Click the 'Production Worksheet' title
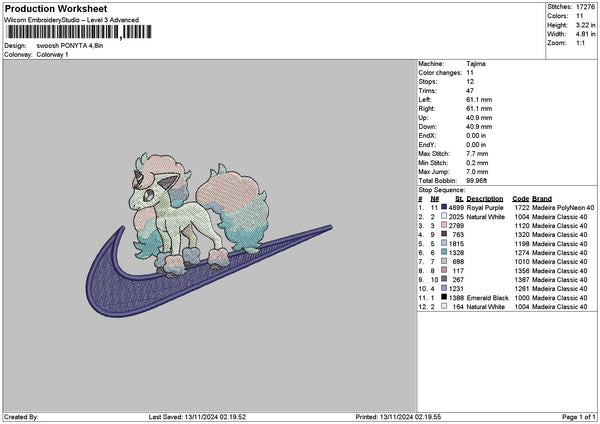This screenshot has width=600, height=424. point(56,8)
